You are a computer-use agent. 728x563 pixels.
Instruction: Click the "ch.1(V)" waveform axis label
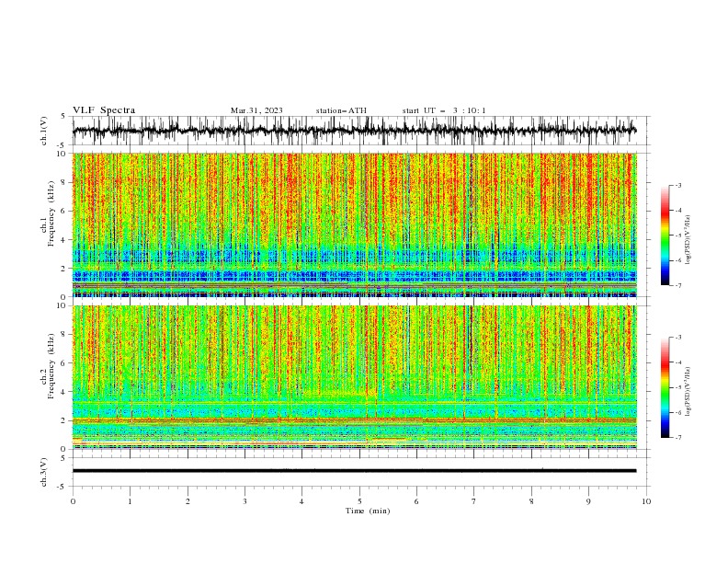point(44,131)
